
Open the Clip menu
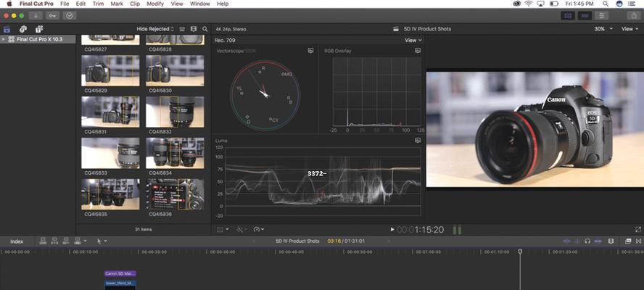(x=135, y=4)
